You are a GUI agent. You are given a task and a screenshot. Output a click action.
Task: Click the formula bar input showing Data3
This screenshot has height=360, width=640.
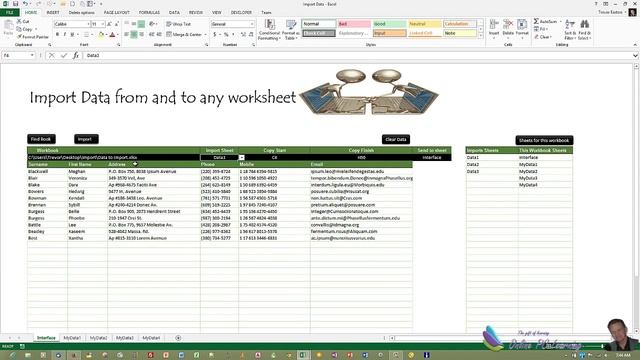(357, 55)
